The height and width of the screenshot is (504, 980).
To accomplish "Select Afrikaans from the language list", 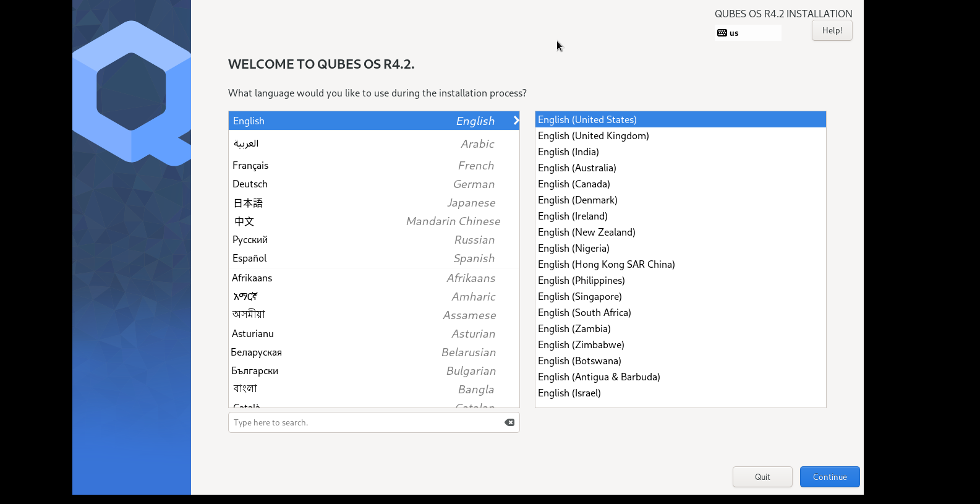I will 374,278.
